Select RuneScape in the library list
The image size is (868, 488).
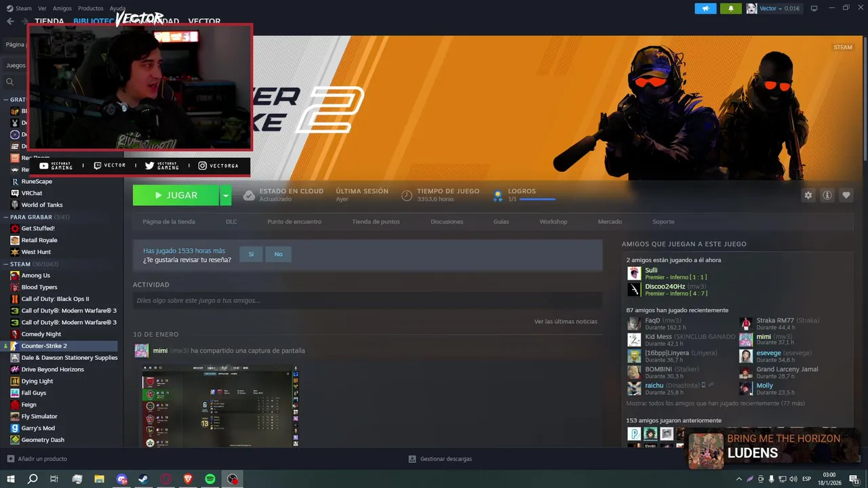point(37,182)
